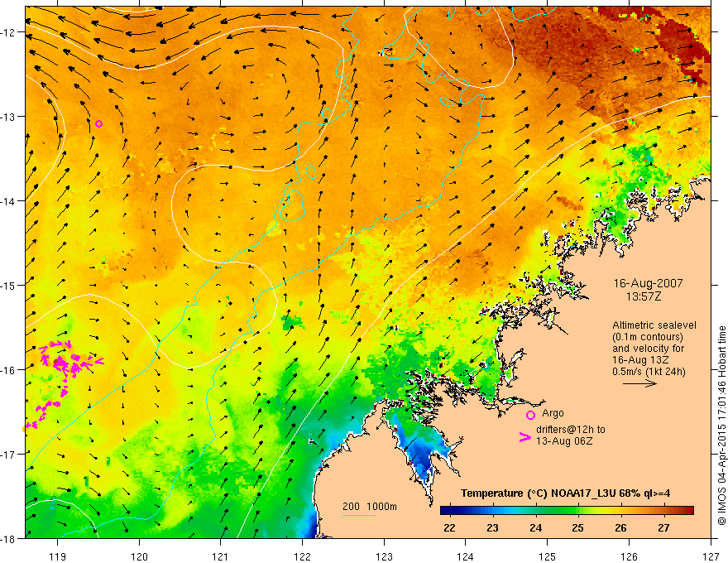Click the color bar tick label '27'
This screenshot has width=728, height=563.
[663, 527]
